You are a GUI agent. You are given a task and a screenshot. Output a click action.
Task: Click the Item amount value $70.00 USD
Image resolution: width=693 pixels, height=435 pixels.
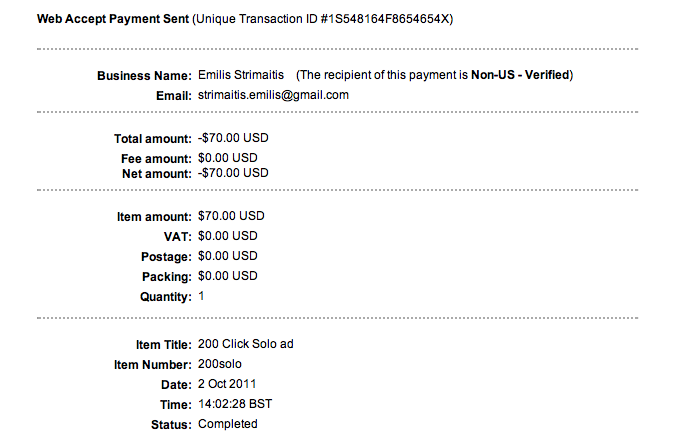click(x=231, y=216)
